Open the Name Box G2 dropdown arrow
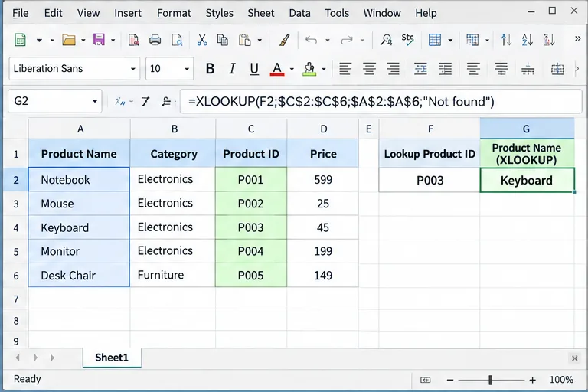The height and width of the screenshot is (392, 588). point(94,101)
